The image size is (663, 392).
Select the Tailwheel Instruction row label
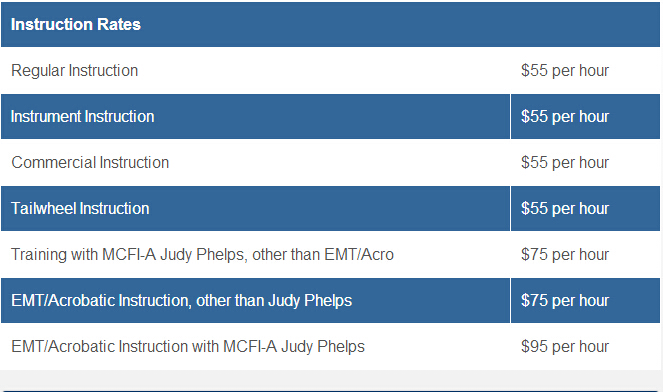[80, 208]
